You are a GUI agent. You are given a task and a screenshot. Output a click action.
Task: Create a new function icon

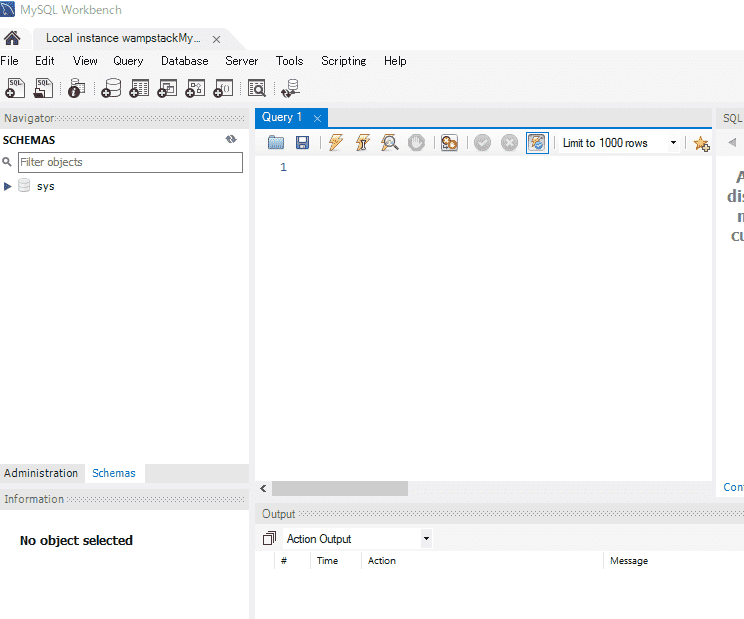[x=223, y=88]
